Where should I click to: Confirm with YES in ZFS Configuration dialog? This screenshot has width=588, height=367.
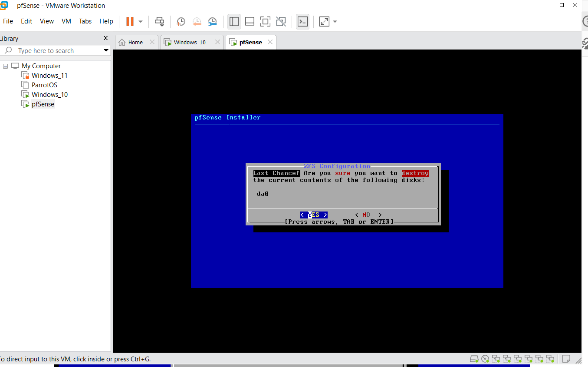tap(314, 215)
